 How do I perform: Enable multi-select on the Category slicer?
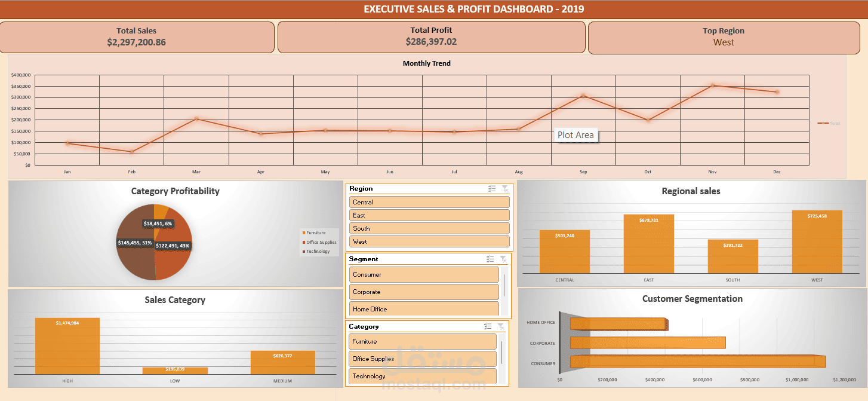pos(488,326)
